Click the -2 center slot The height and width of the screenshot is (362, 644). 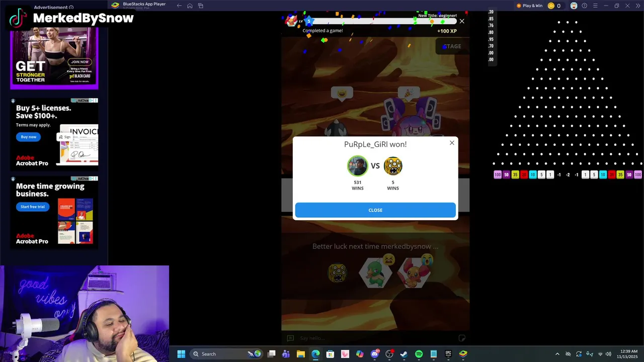568,174
